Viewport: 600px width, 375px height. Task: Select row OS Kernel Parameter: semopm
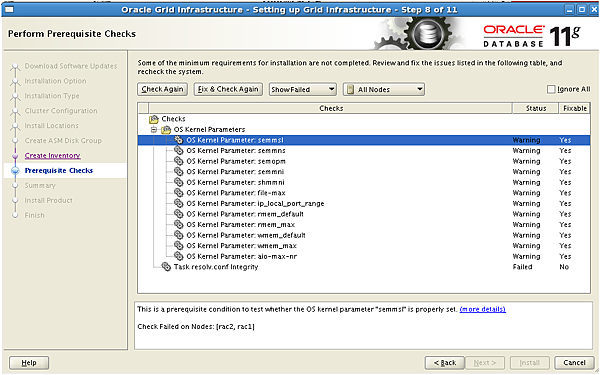click(x=364, y=161)
